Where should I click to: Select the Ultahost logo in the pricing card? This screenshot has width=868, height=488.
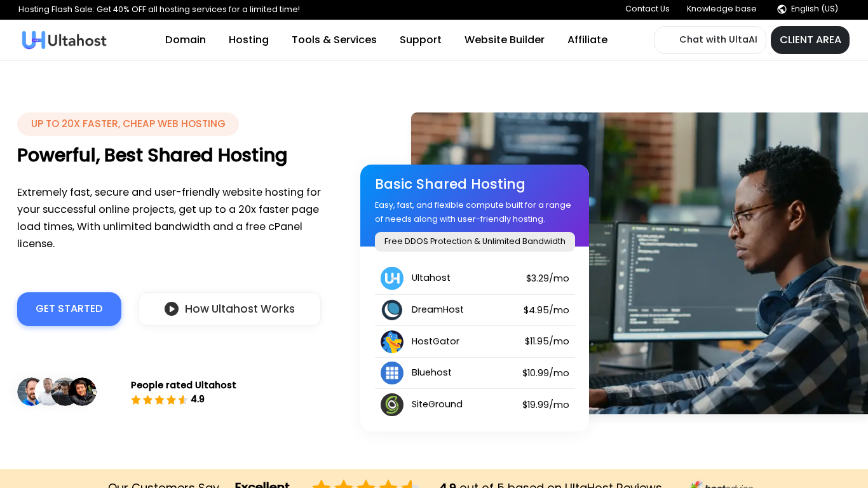[x=392, y=278]
